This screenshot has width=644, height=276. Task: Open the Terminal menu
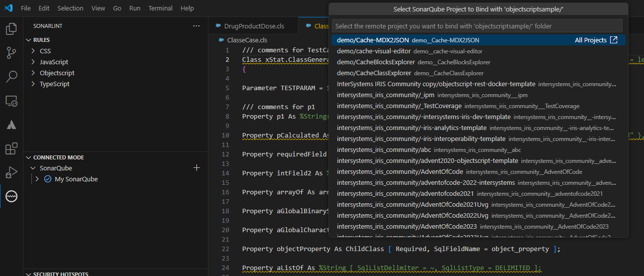point(161,8)
